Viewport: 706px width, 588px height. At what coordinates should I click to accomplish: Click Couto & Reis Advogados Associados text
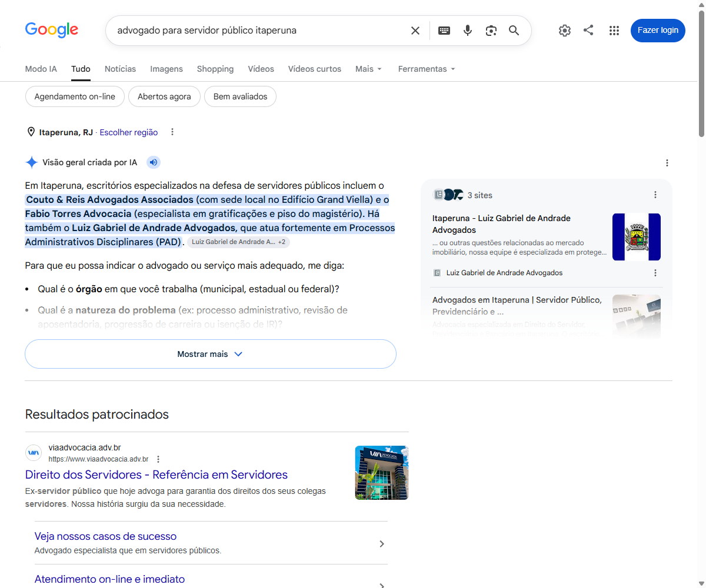click(110, 199)
